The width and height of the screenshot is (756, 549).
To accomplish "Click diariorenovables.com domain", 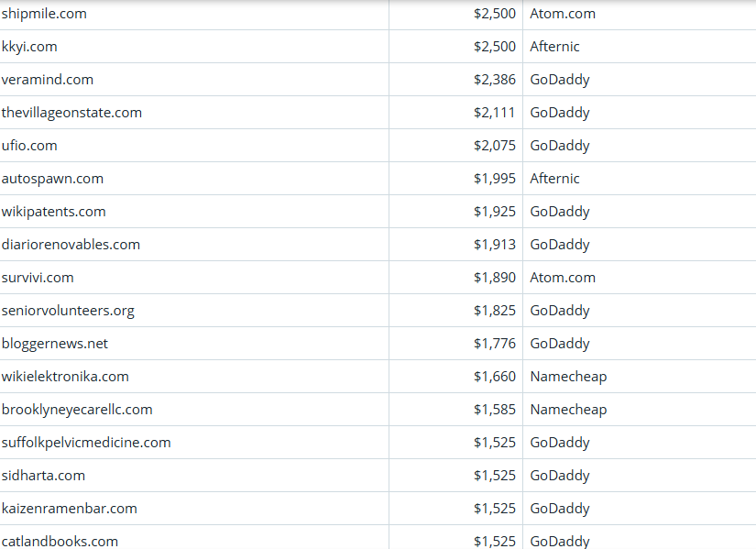I will point(71,245).
